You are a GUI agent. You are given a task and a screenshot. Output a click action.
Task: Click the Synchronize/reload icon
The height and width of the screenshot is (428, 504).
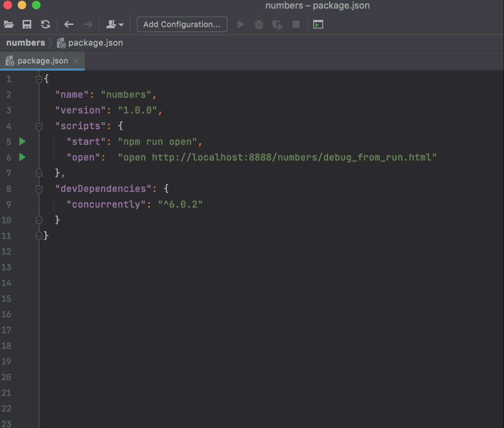pyautogui.click(x=46, y=25)
